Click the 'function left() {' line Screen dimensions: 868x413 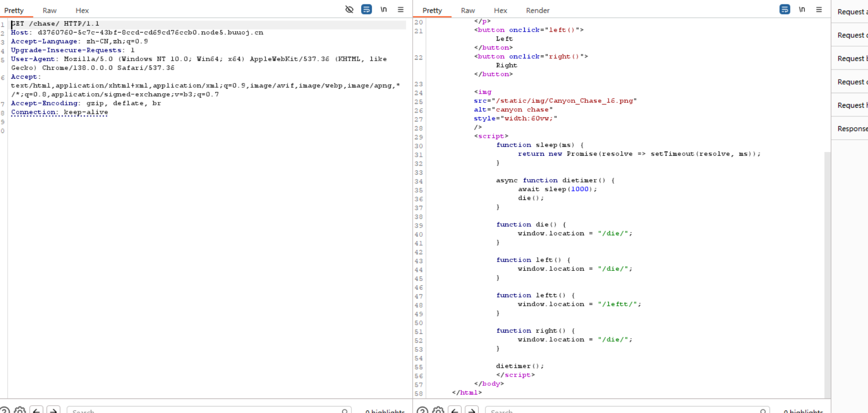coord(534,260)
